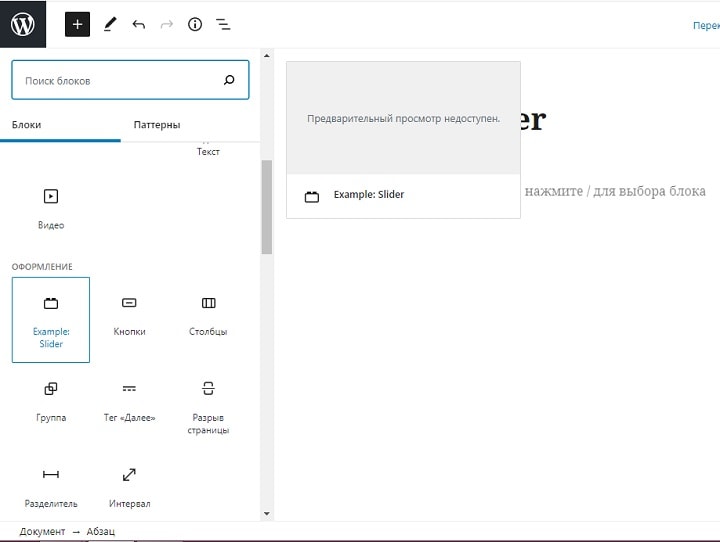Screen dimensions: 720x542
Task: Insert the Разрыв страницы block
Action: click(x=208, y=405)
